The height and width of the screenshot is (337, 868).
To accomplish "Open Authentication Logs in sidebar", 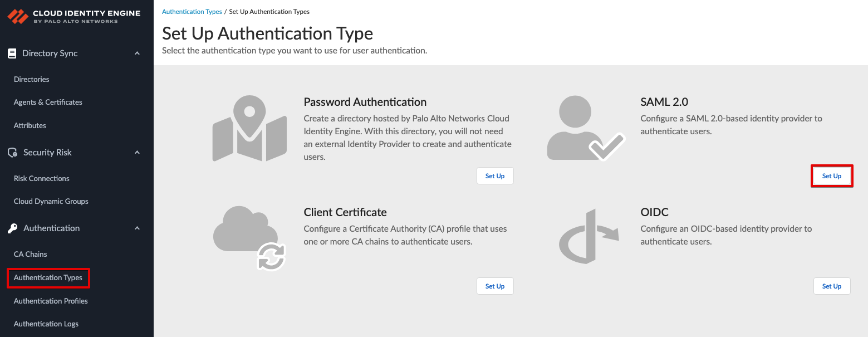I will (x=46, y=324).
